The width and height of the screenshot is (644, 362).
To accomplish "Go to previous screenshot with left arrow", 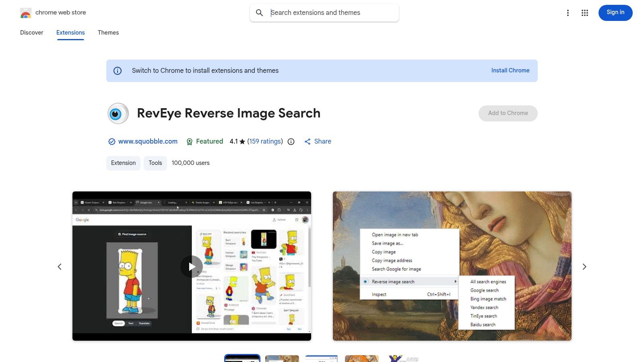I will point(60,267).
